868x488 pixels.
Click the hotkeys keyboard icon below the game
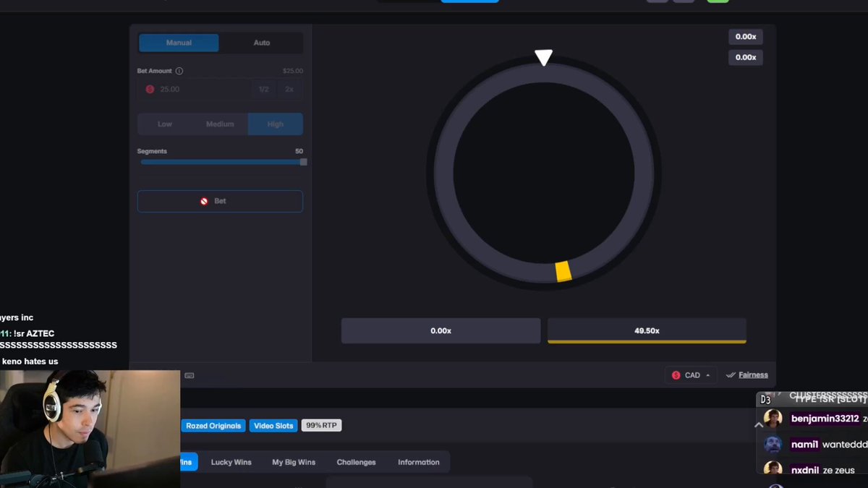pos(190,375)
